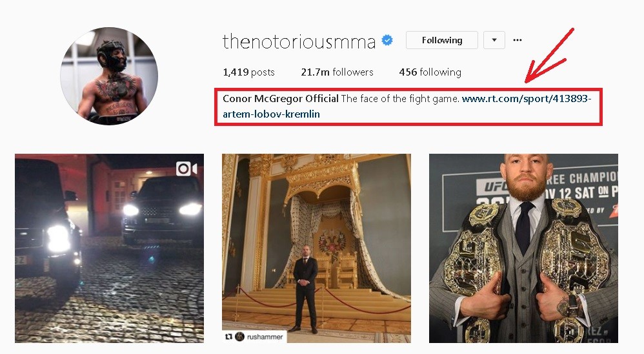
Task: Click the bio text 'The face of the fight game'
Action: (x=400, y=99)
